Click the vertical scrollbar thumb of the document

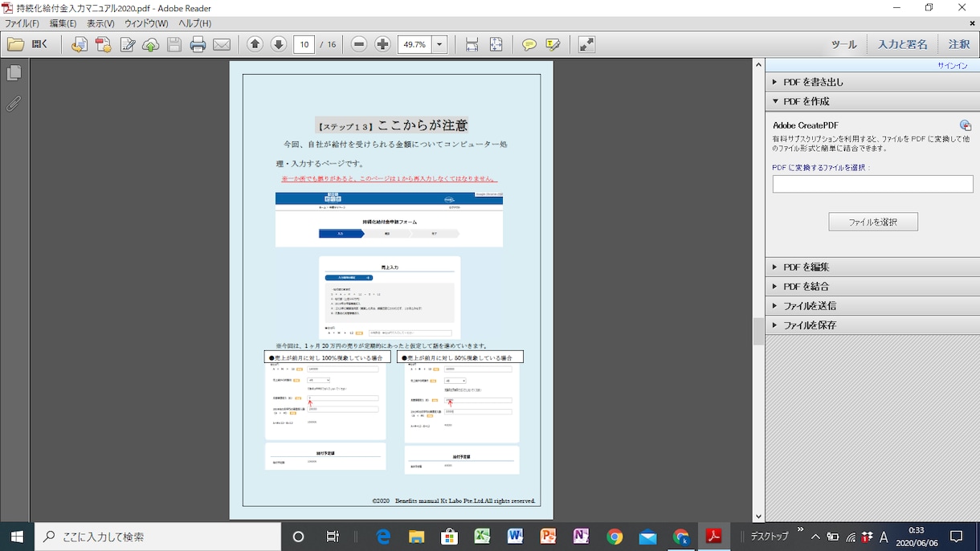(758, 331)
